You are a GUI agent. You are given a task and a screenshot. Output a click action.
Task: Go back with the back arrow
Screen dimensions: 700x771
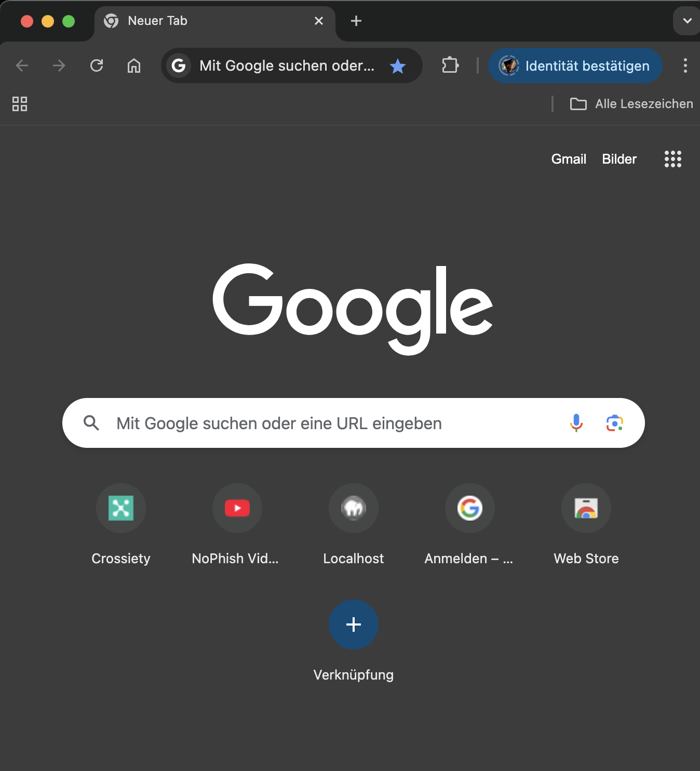(22, 65)
